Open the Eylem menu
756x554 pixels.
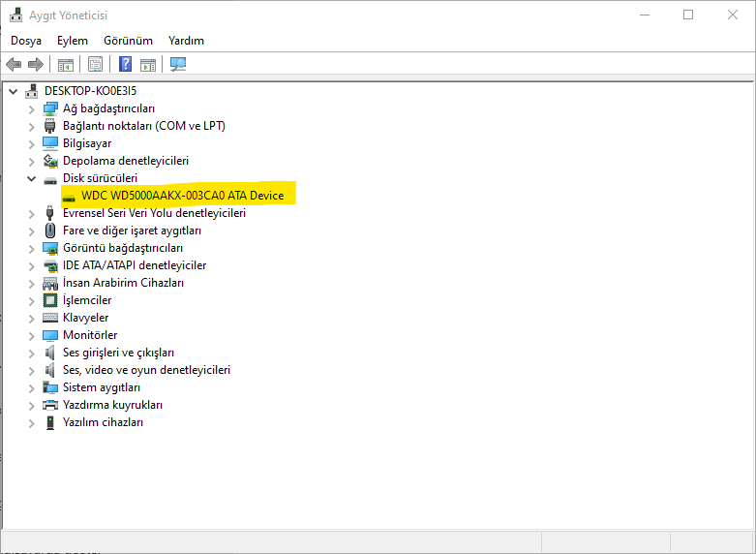[73, 41]
